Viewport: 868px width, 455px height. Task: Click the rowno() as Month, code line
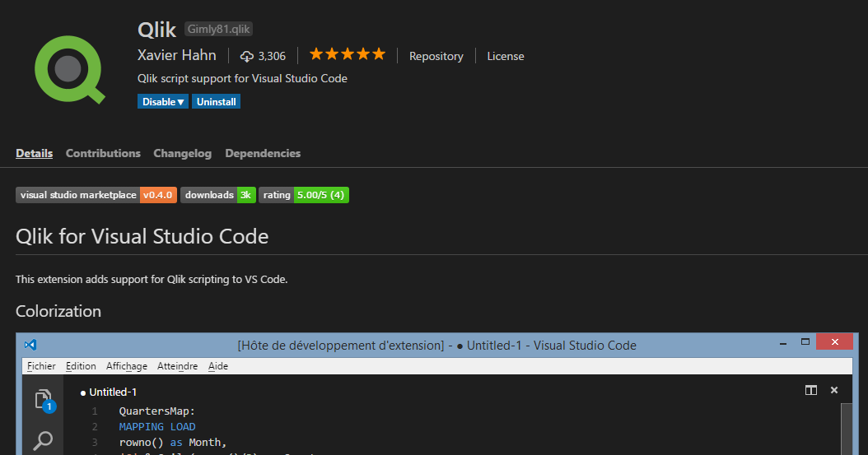(173, 443)
